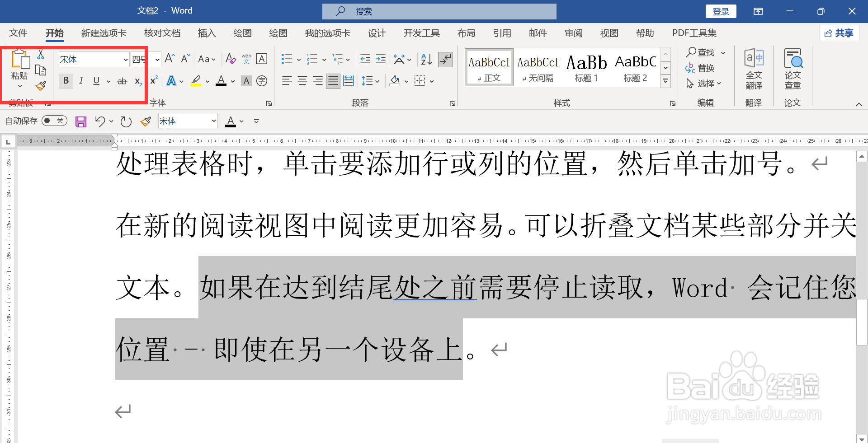Align text left
This screenshot has height=443, width=868.
coord(287,81)
